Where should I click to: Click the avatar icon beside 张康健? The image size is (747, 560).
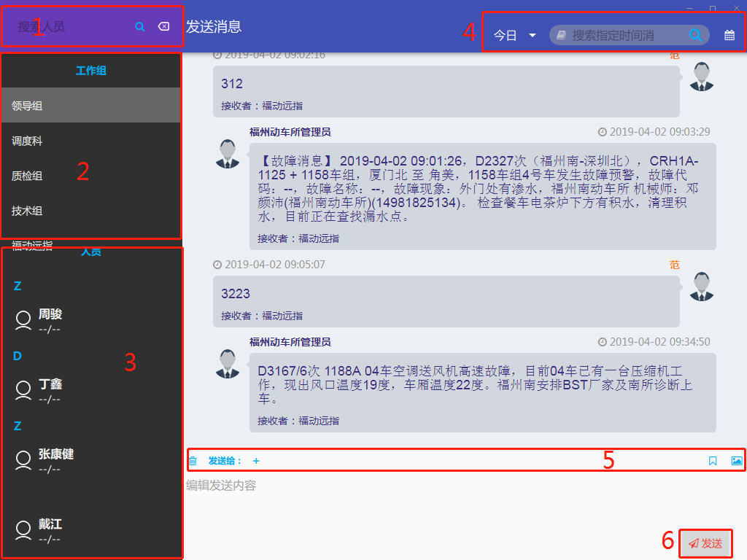(23, 461)
